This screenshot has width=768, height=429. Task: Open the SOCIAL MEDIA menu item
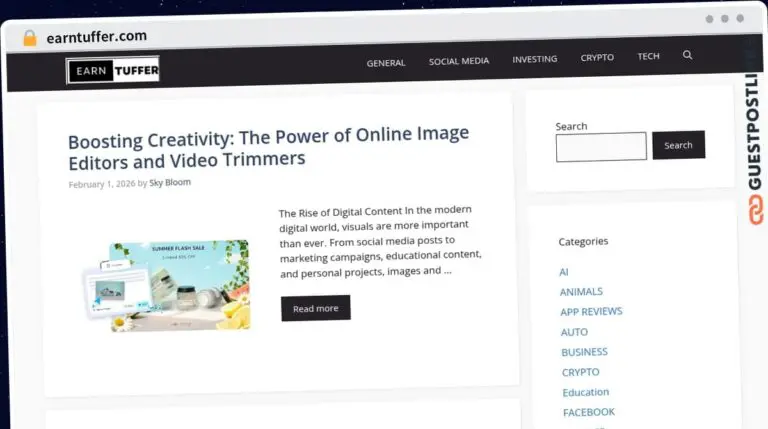point(459,61)
